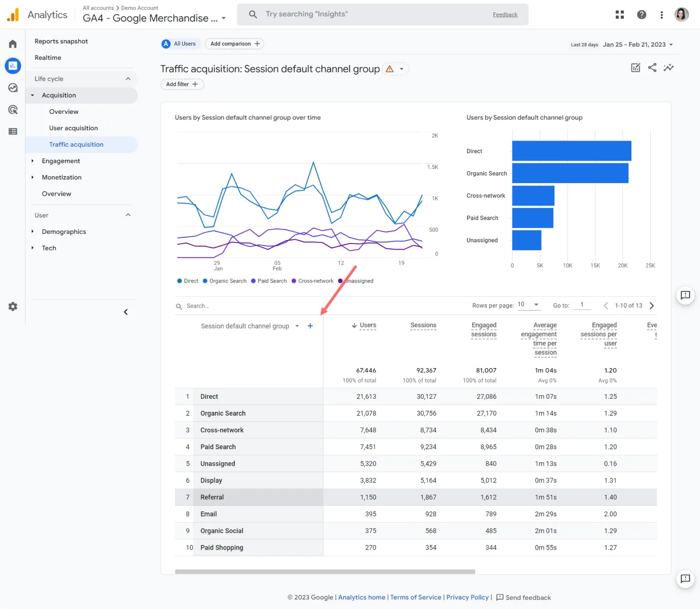Open the Explore icon in left rail

(13, 88)
